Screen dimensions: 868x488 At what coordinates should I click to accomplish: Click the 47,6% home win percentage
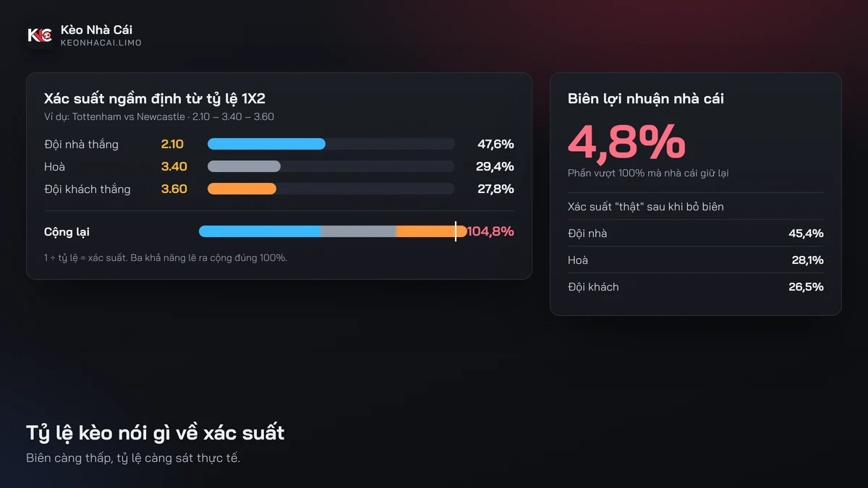(495, 144)
